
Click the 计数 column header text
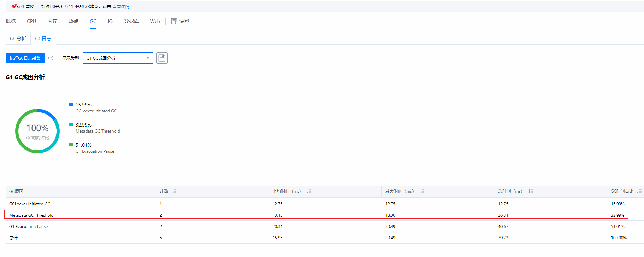click(164, 191)
